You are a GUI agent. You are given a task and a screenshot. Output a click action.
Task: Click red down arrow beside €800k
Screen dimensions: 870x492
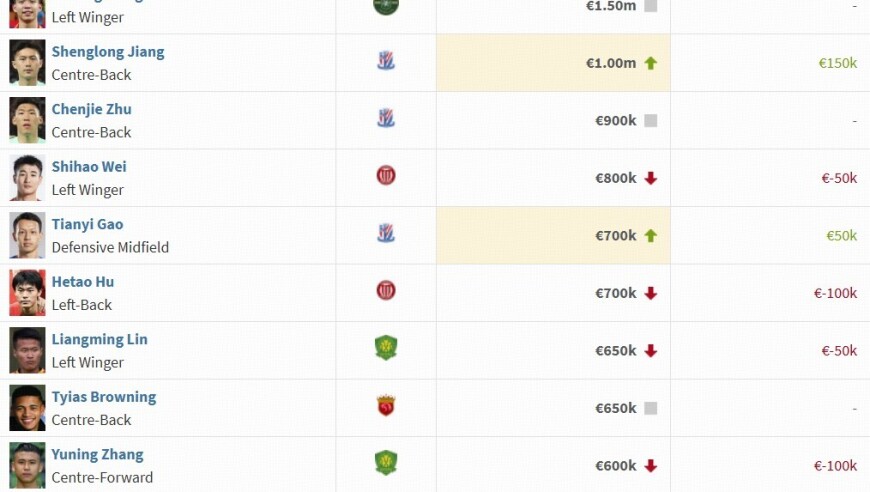click(651, 178)
